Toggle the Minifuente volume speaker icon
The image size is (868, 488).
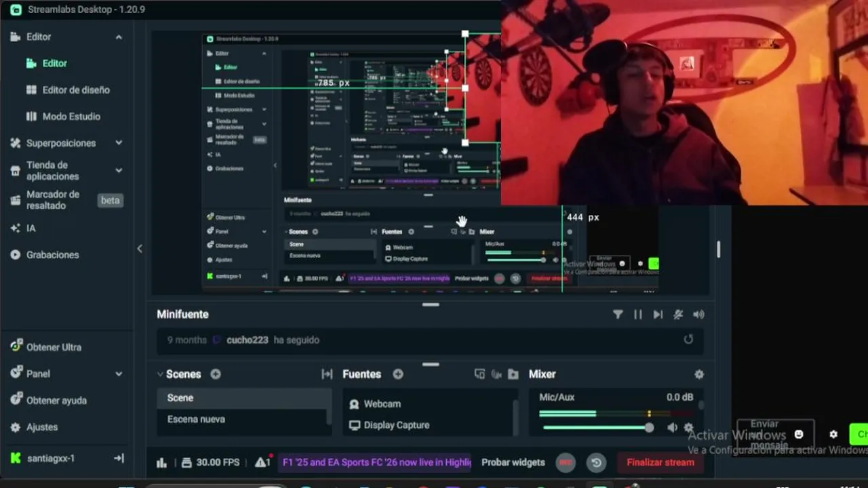(698, 314)
